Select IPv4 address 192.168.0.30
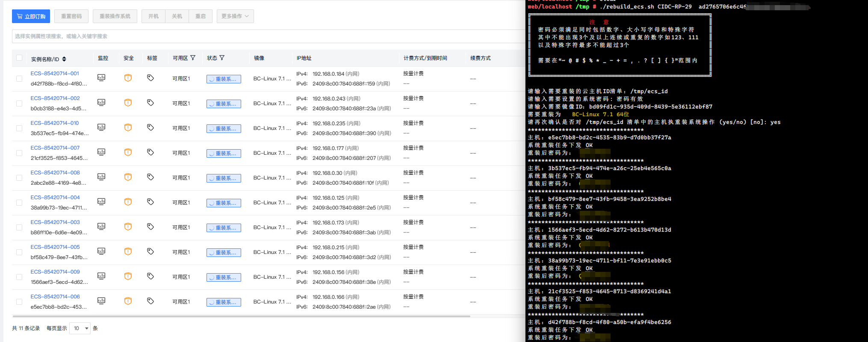 (x=327, y=173)
